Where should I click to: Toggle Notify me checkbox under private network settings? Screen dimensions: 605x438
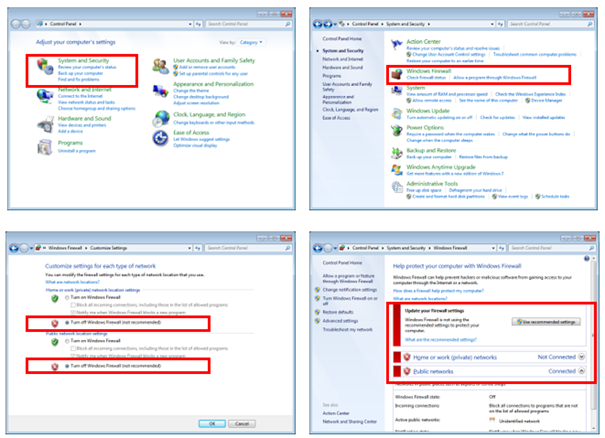73,312
